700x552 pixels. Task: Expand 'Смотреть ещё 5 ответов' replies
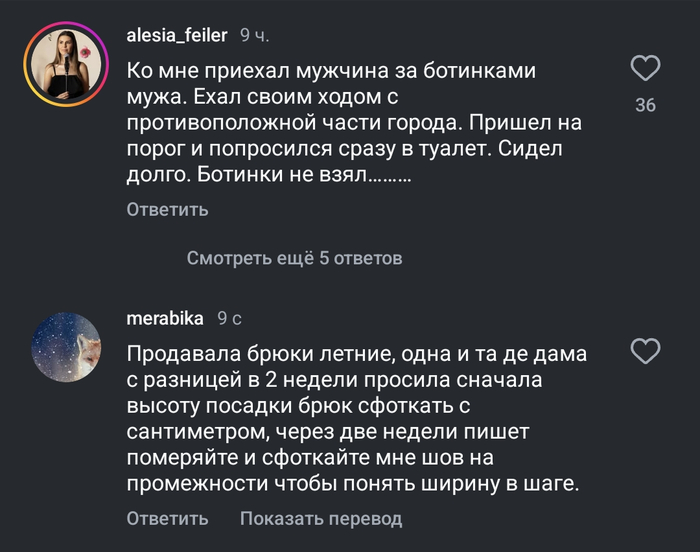pos(294,259)
